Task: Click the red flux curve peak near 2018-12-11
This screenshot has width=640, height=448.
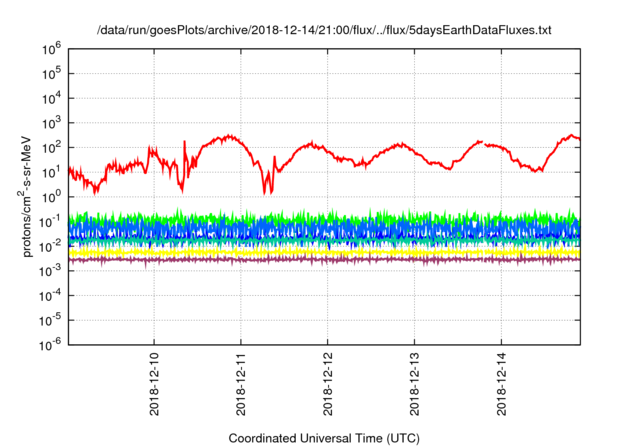Action: [230, 137]
